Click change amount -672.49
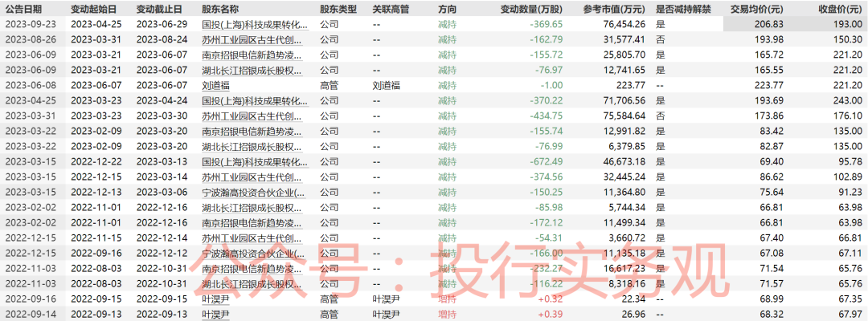 546,162
